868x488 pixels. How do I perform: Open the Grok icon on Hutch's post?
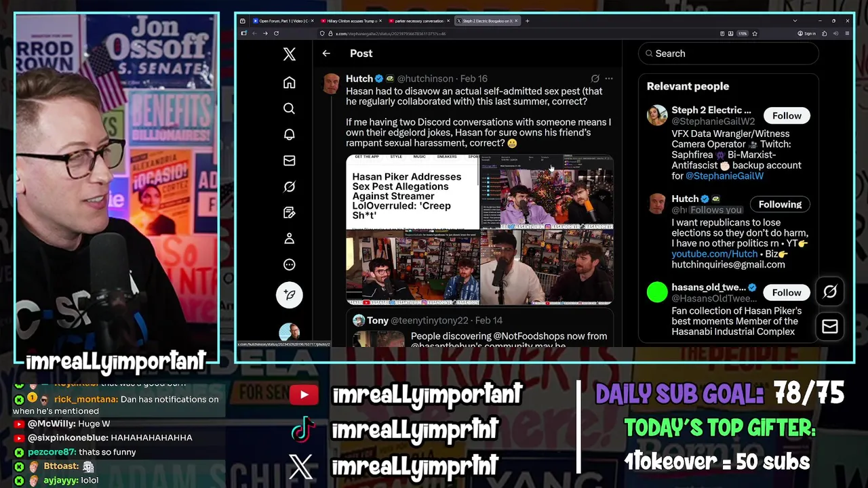point(595,79)
